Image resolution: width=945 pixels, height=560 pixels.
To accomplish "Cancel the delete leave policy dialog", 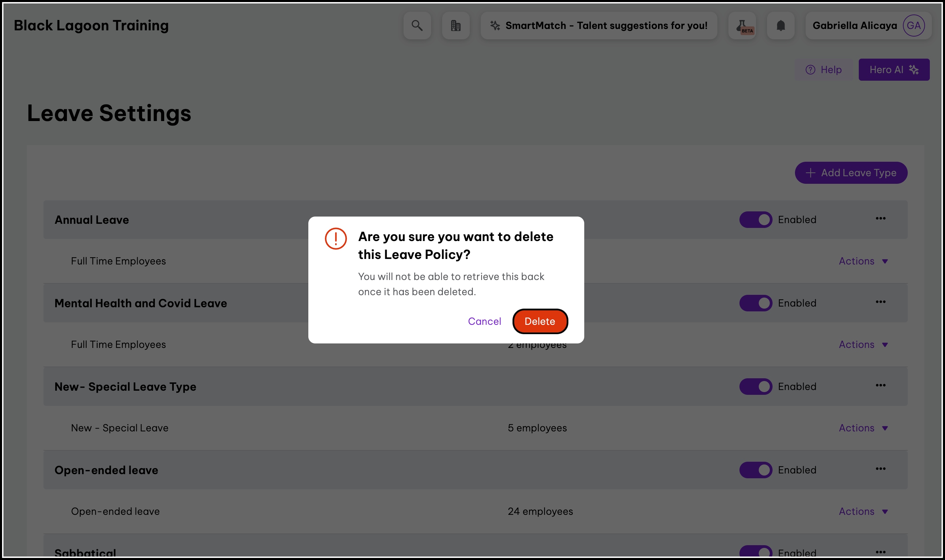I will [x=485, y=321].
